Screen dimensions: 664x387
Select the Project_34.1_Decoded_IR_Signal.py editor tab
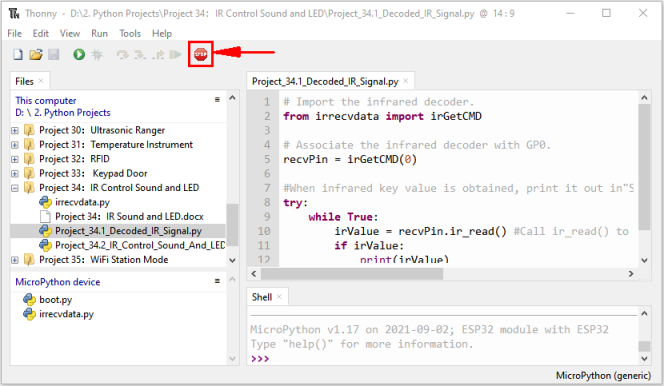(325, 81)
